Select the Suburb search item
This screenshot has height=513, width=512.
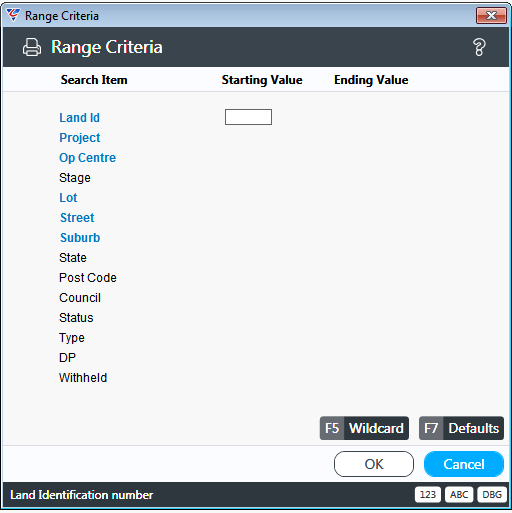coord(80,238)
